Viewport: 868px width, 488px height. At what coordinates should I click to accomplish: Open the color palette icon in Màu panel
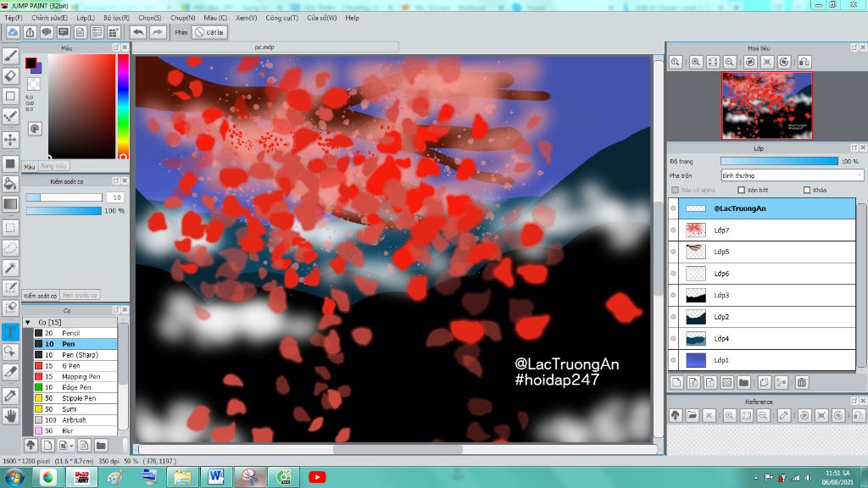pos(35,129)
